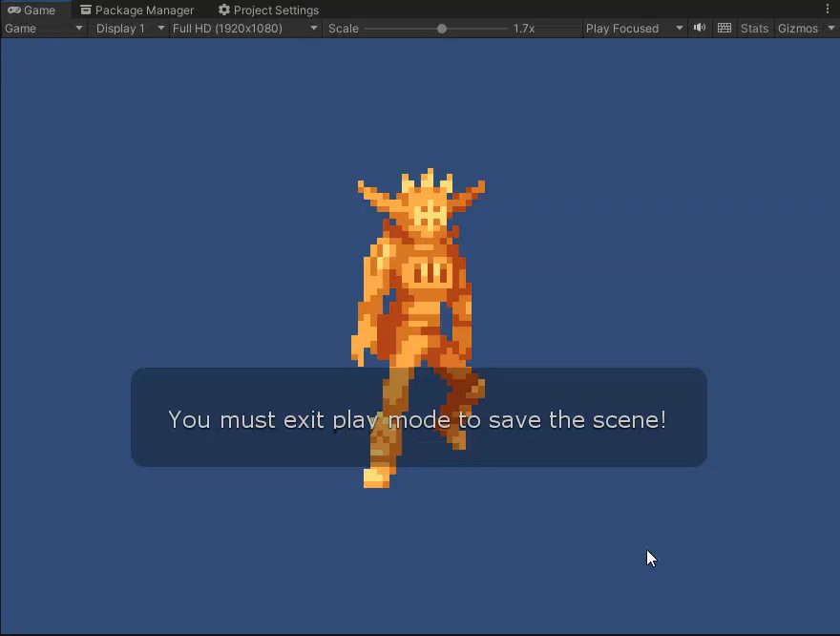Toggle the Mute Audio speaker icon
The height and width of the screenshot is (636, 840).
700,28
